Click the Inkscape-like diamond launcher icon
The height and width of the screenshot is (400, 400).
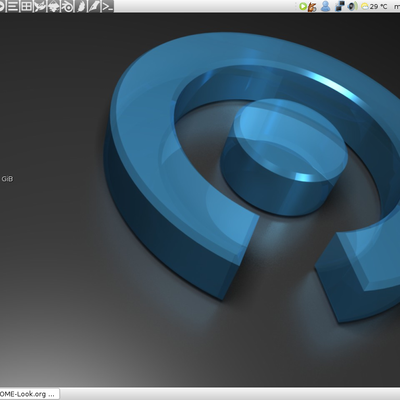click(x=53, y=6)
